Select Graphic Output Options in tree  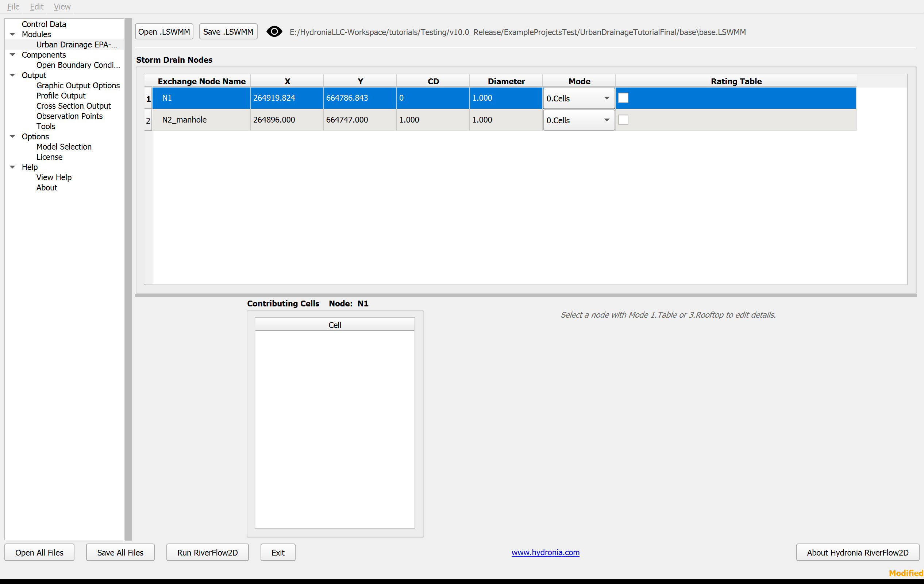(x=78, y=85)
